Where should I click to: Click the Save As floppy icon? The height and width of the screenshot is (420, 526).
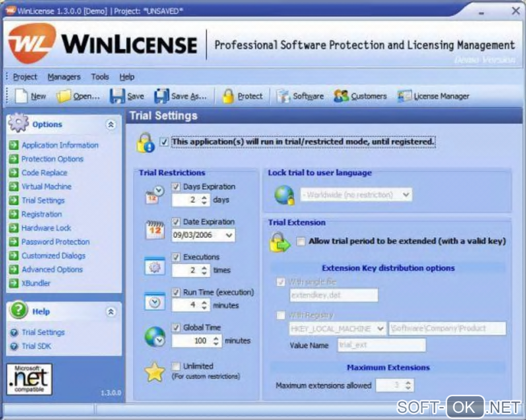[x=162, y=96]
